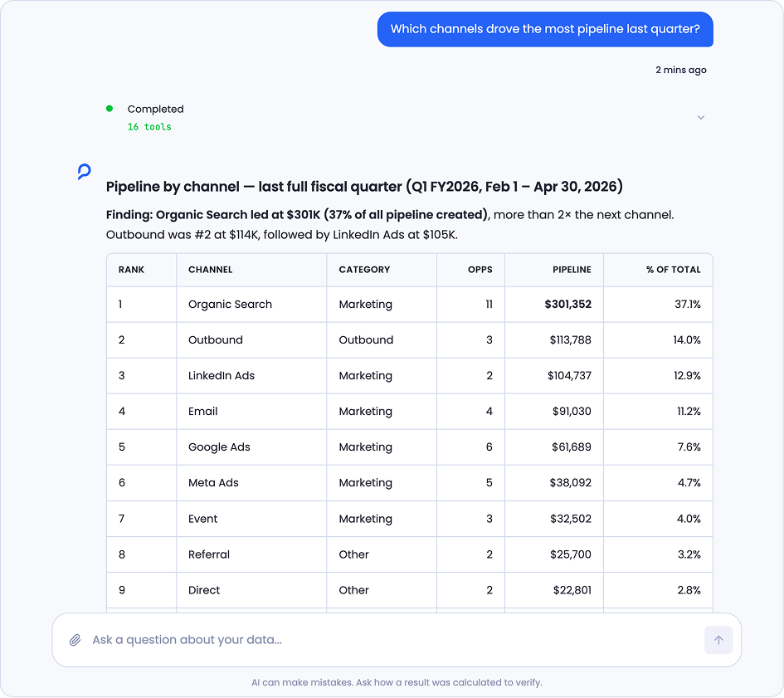
Task: Click the $104,737 pipeline value
Action: click(x=569, y=376)
